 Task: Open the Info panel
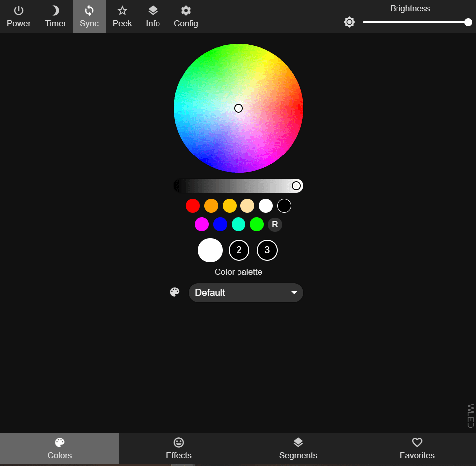click(x=153, y=17)
